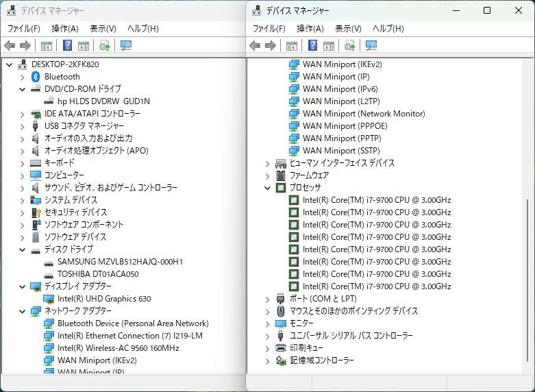
Task: Click the セキュリティ デバイス icon
Action: coord(36,212)
